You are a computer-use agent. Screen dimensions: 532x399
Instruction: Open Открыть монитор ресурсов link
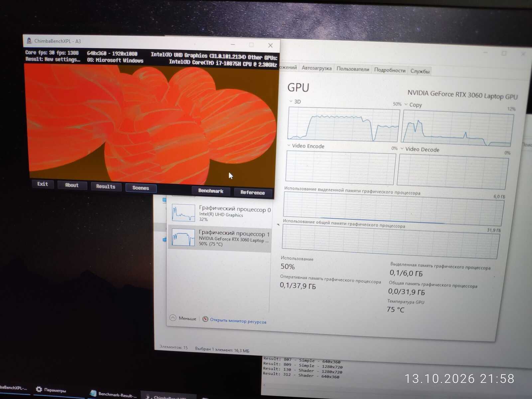click(238, 321)
